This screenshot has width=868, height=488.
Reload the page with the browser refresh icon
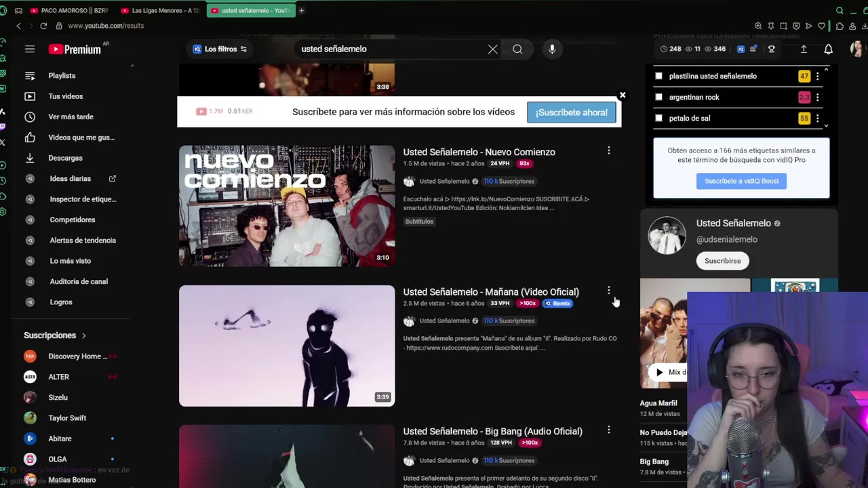(43, 26)
